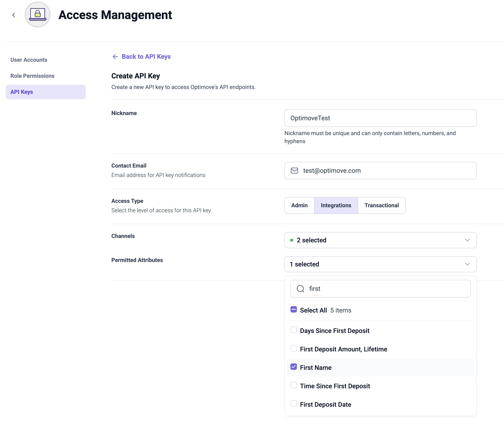The width and height of the screenshot is (504, 435).
Task: Enable First Deposit Amount, Lifetime checkbox
Action: 294,349
